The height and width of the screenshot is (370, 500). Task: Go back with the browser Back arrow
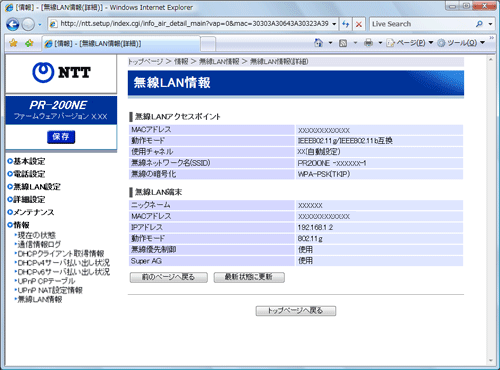(13, 24)
